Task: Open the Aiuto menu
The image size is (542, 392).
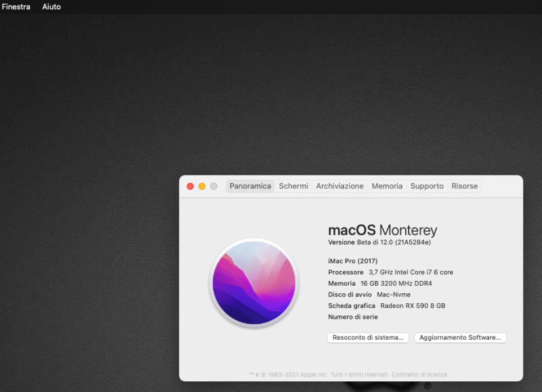Action: point(51,7)
